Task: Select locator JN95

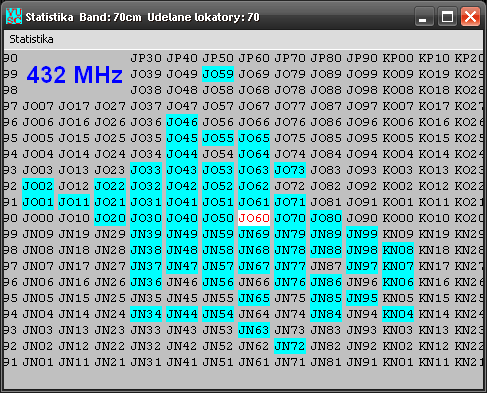Action: (x=362, y=298)
